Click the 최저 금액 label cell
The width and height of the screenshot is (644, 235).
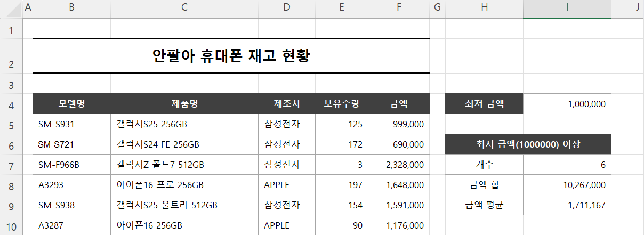[484, 104]
